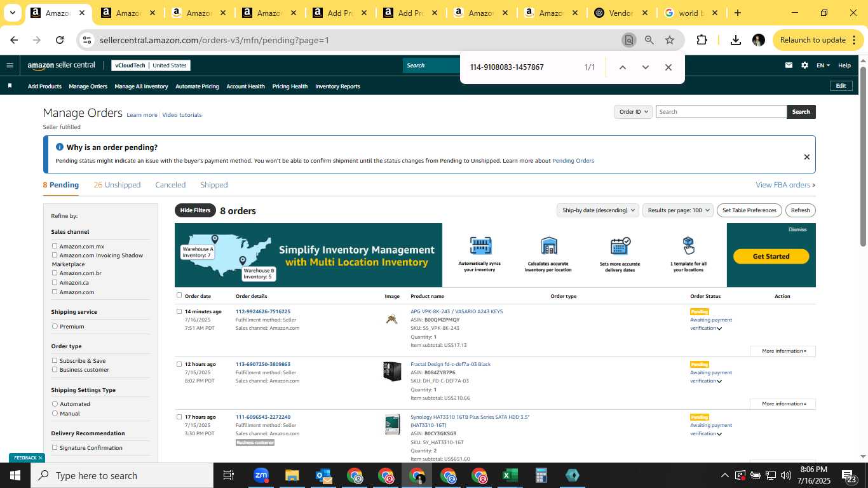Expand More information for order 113-6907250-3809863
The width and height of the screenshot is (868, 488).
[x=783, y=403]
